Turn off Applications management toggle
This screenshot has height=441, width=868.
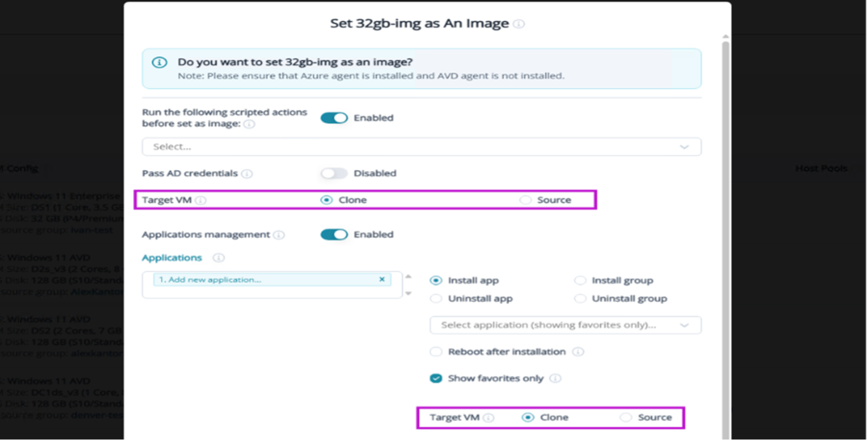[x=334, y=235]
